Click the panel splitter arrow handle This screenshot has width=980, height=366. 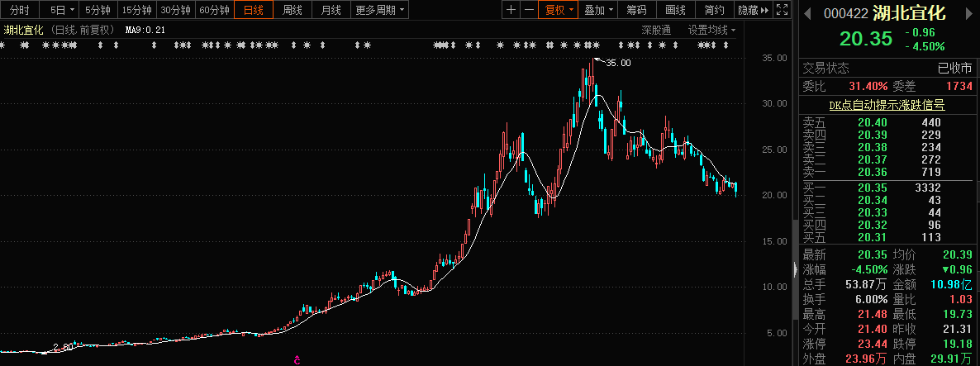coord(796,270)
